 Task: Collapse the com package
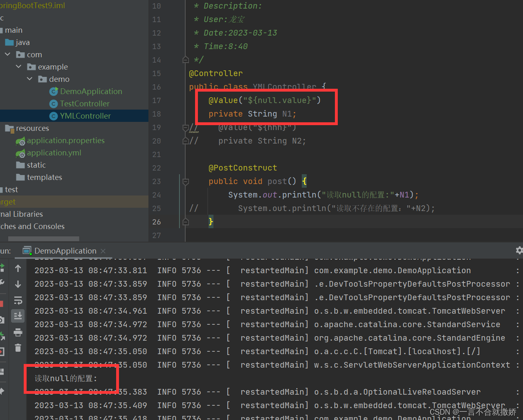(8, 54)
